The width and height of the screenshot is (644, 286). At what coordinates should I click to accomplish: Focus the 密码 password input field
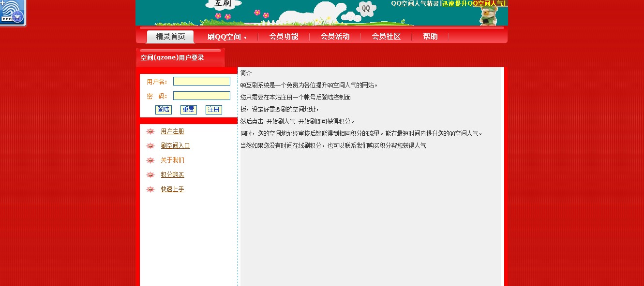(202, 96)
